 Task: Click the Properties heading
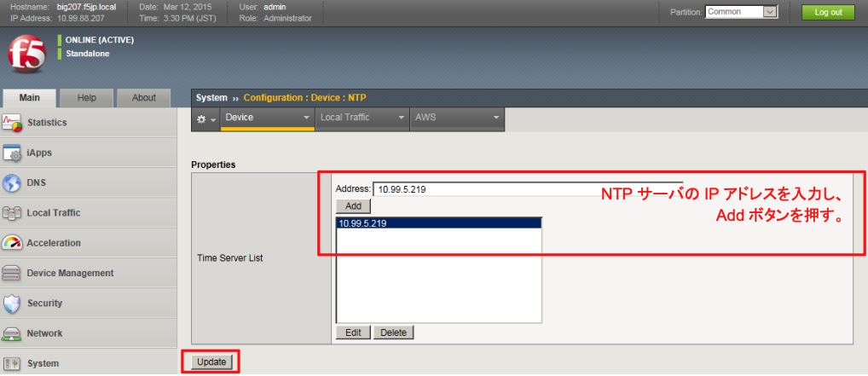click(213, 165)
